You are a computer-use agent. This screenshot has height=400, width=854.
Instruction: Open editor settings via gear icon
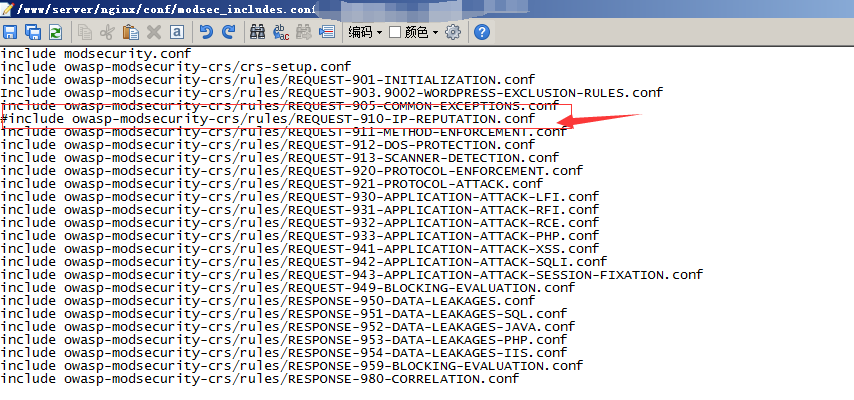coord(453,32)
